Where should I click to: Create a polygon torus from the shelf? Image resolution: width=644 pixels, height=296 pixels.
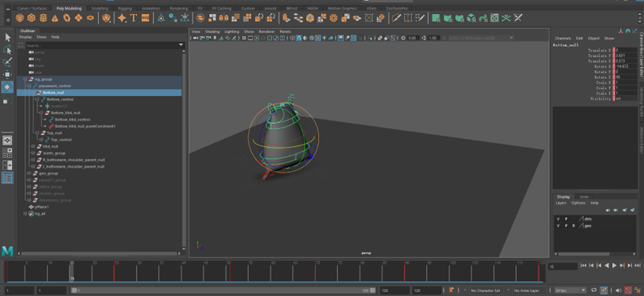tap(66, 18)
